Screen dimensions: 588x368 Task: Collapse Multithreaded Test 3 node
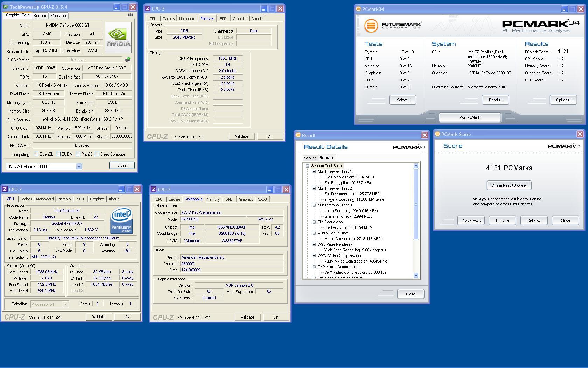(x=314, y=205)
